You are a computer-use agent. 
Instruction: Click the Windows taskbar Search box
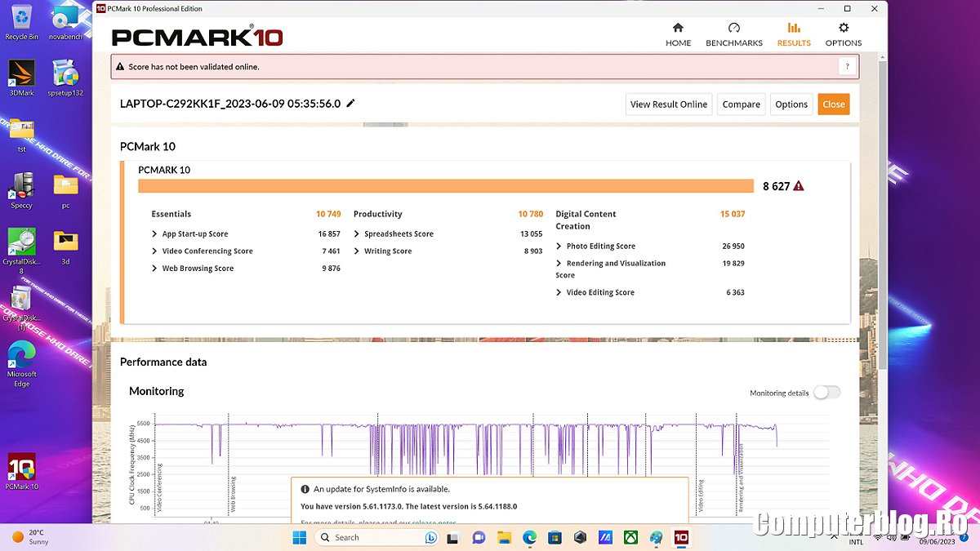367,537
